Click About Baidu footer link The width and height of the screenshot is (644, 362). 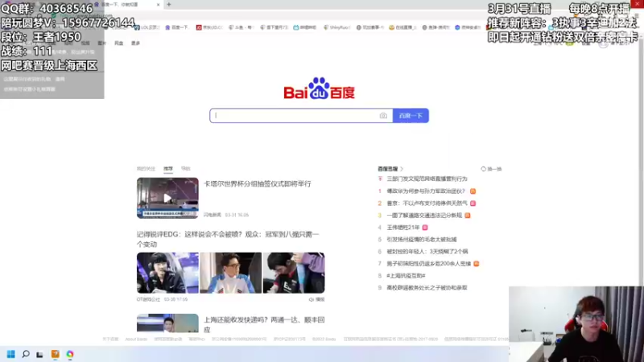[136, 339]
